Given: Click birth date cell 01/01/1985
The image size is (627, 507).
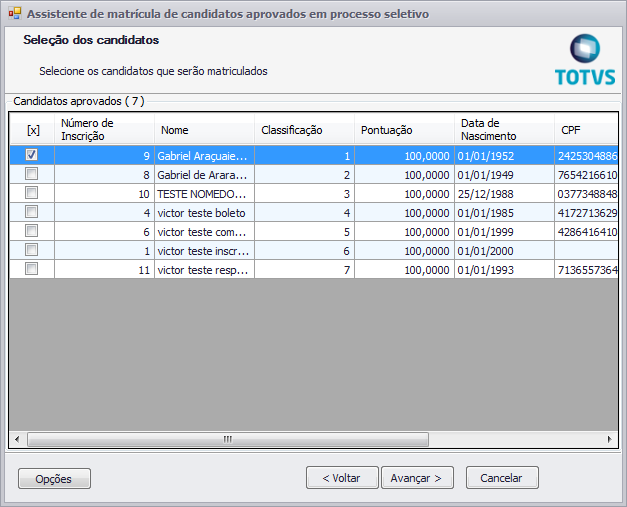Looking at the screenshot, I should pos(504,213).
